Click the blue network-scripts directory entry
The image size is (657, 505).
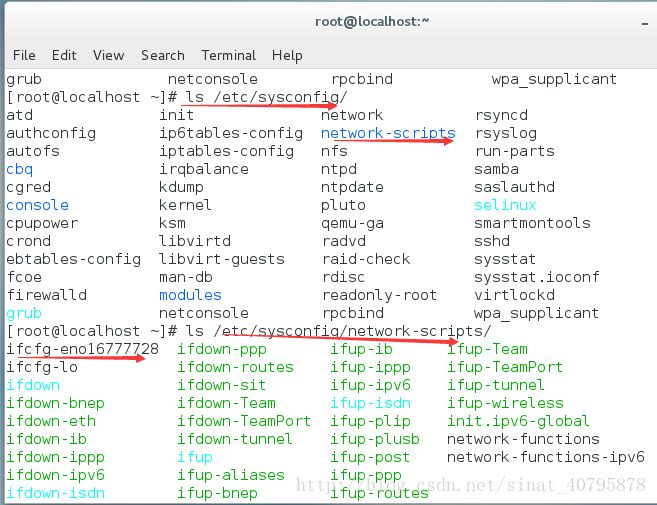[388, 133]
